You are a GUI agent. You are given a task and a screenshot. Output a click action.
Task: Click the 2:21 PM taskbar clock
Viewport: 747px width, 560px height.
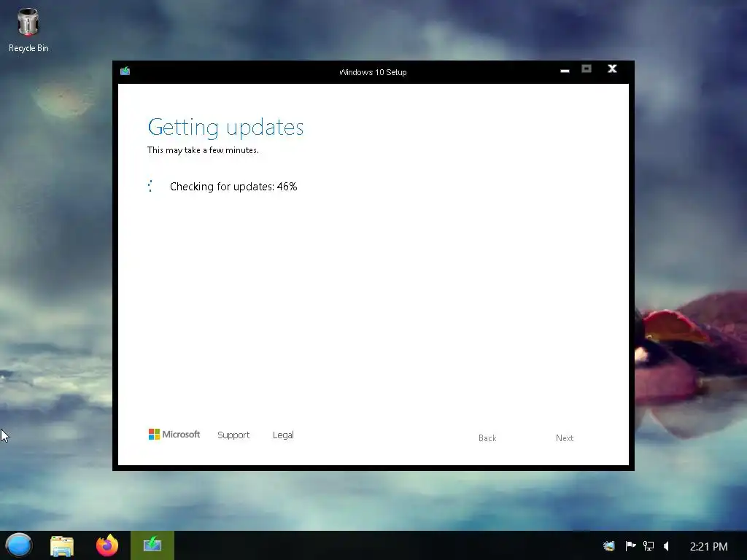click(708, 546)
